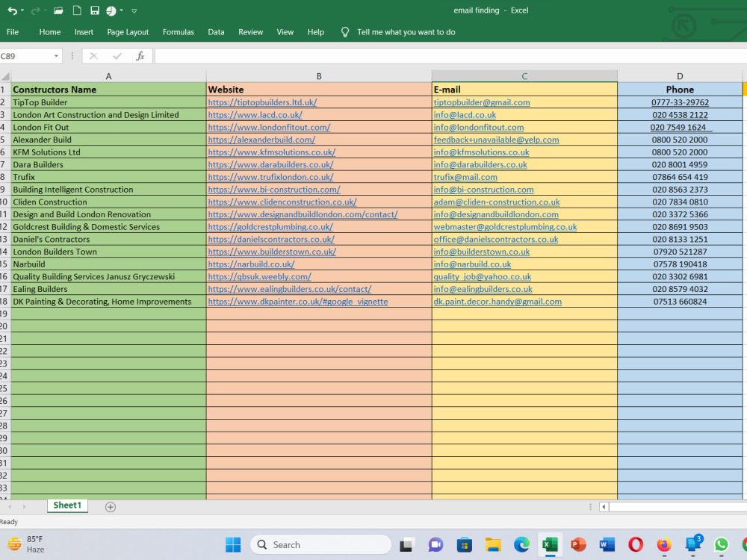Viewport: 747px width, 560px height.
Task: Click the lightbulb Tell me icon
Action: (345, 32)
